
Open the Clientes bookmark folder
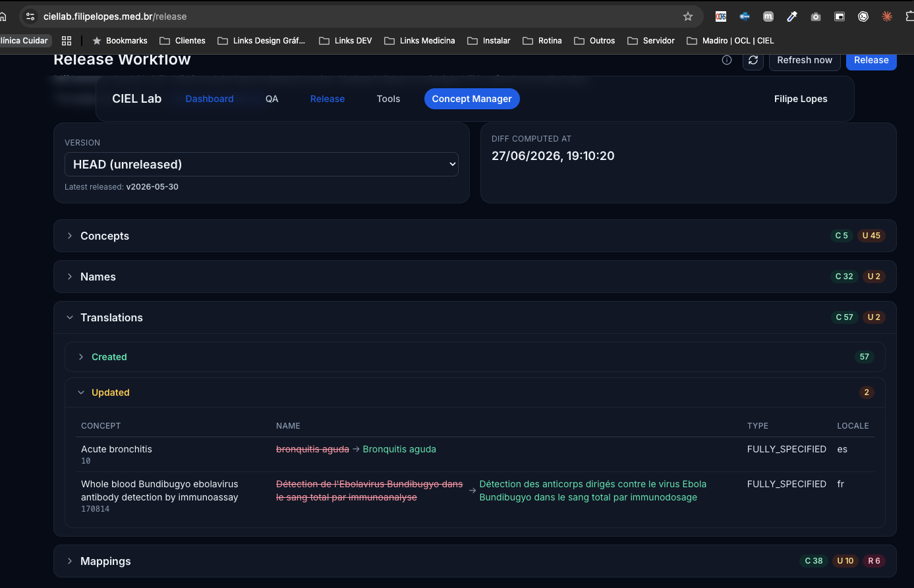click(x=183, y=41)
